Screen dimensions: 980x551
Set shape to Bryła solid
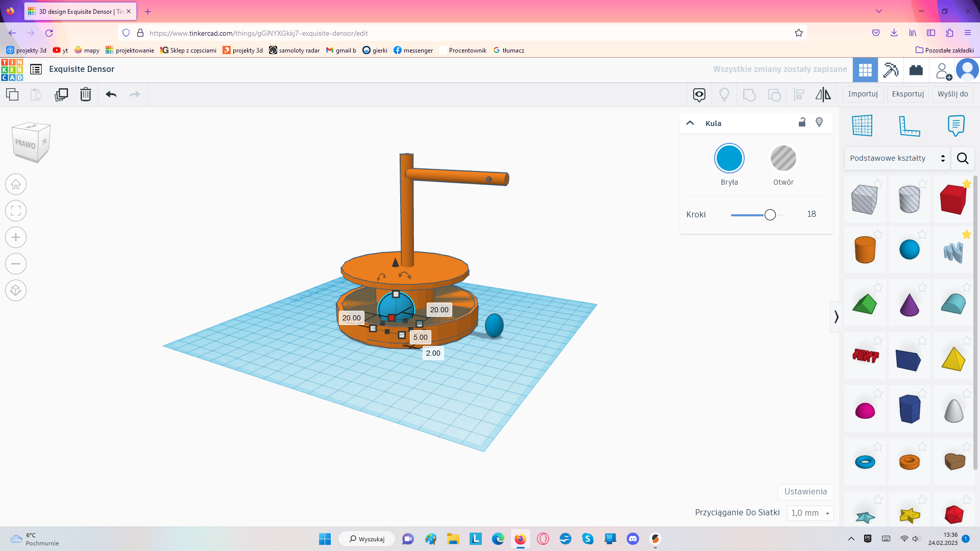point(729,158)
